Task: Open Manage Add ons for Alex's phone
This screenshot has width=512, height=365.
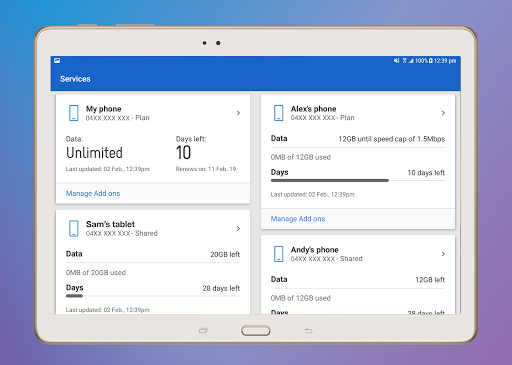Action: 298,219
